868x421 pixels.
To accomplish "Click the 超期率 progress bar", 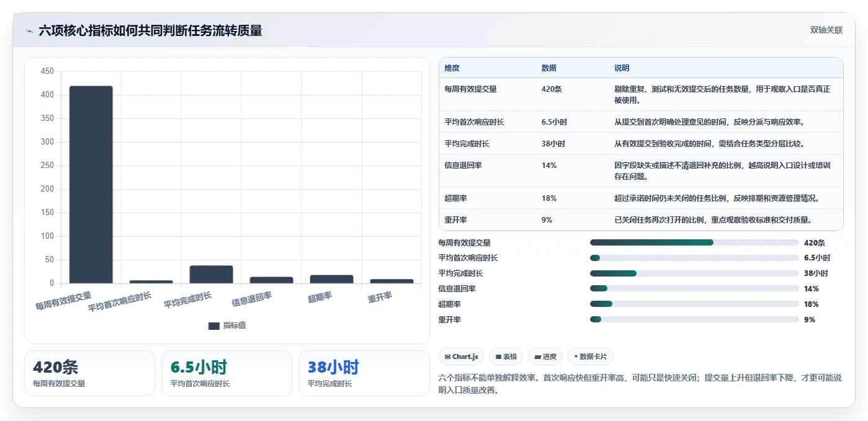I will click(694, 304).
